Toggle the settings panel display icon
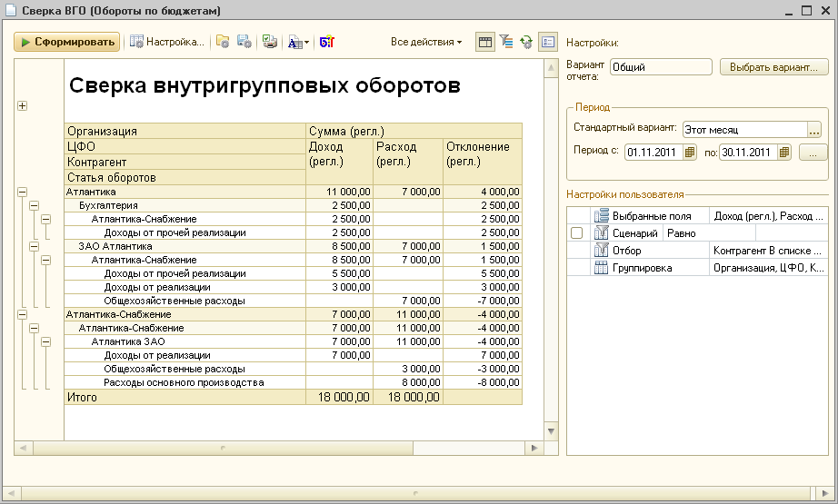Image resolution: width=838 pixels, height=504 pixels. tap(547, 42)
